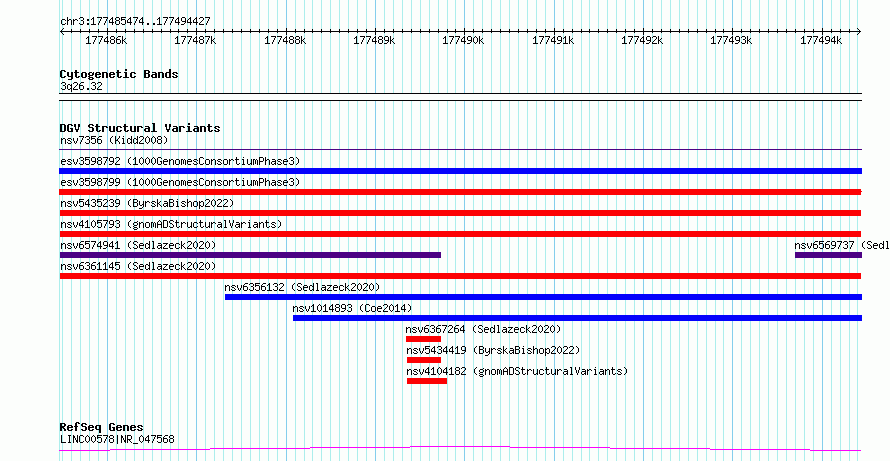Open nsv6367264 (Sedlazeck2020) label
The width and height of the screenshot is (890, 461).
[x=483, y=329]
